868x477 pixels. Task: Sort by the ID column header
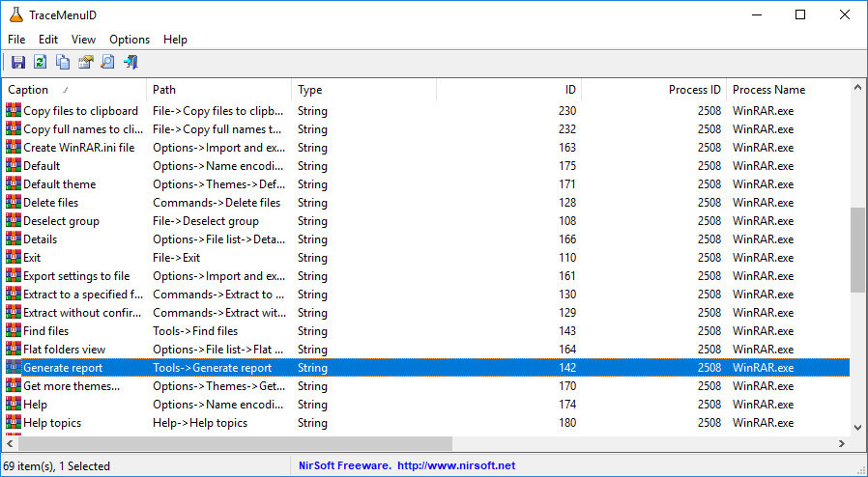click(x=509, y=90)
